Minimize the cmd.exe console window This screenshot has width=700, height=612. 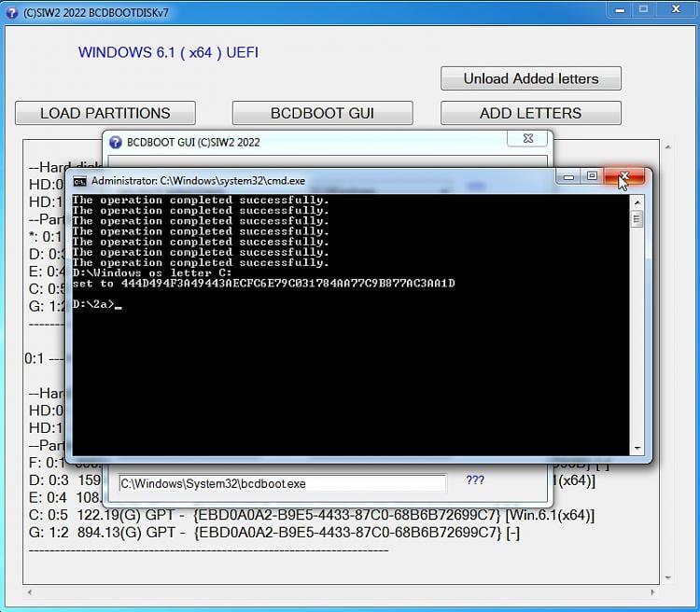point(568,176)
